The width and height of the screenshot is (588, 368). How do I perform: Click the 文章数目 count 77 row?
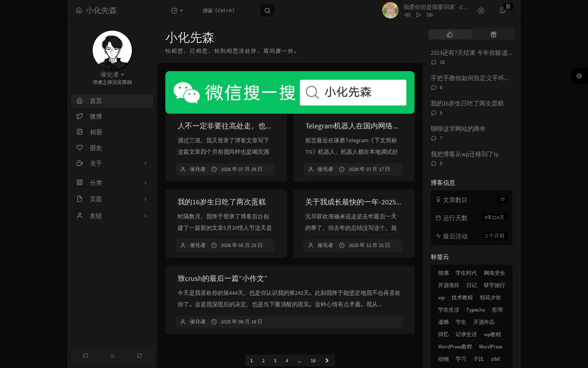point(472,200)
